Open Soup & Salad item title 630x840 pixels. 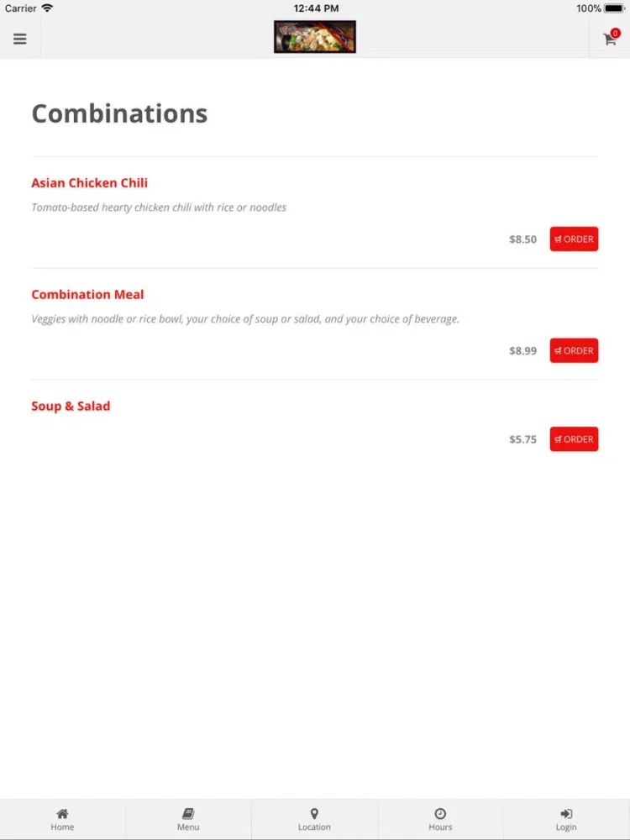(71, 406)
